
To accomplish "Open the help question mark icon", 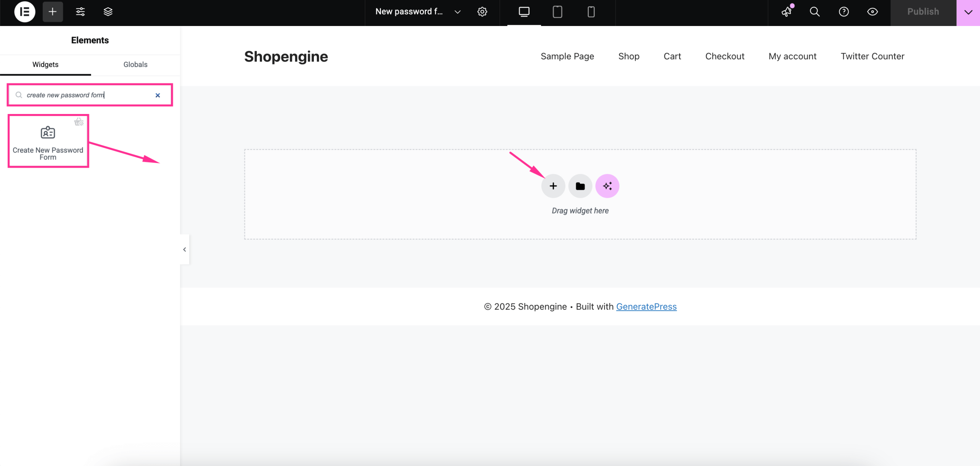I will point(844,12).
